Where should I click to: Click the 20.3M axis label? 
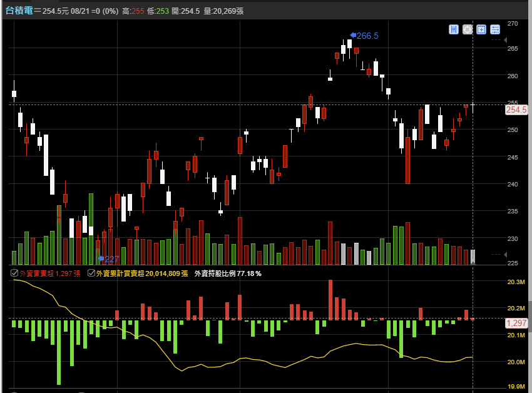coord(516,282)
